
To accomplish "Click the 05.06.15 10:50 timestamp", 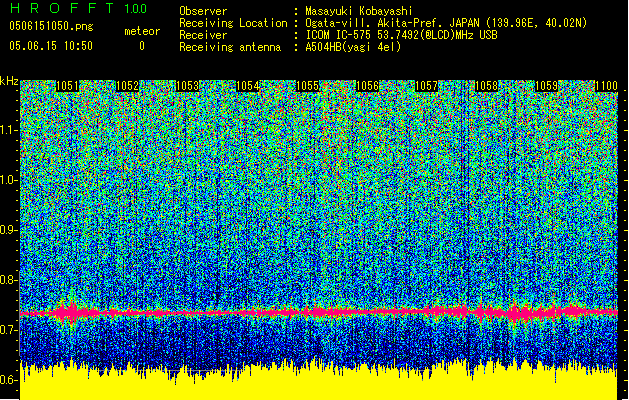I will tap(50, 46).
